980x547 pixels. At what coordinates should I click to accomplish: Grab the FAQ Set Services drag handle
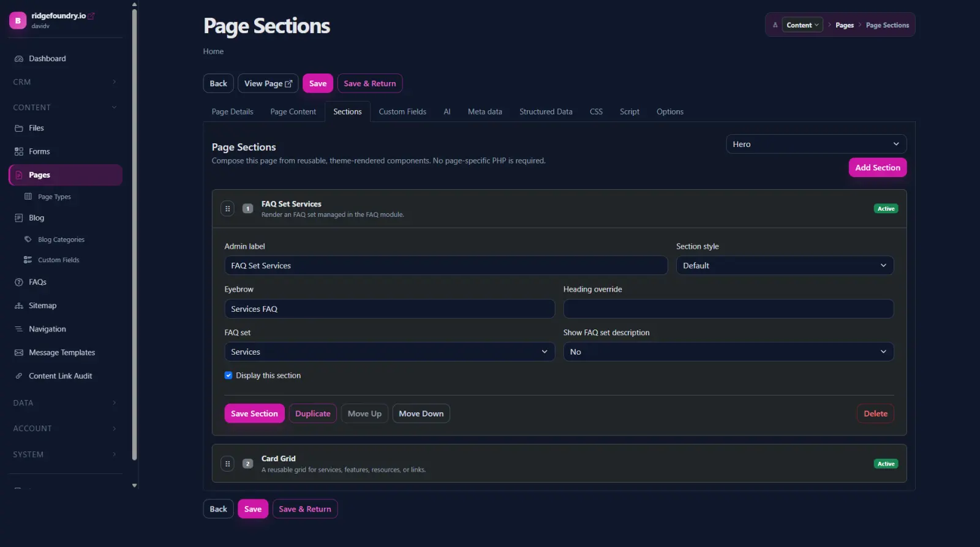pyautogui.click(x=227, y=209)
